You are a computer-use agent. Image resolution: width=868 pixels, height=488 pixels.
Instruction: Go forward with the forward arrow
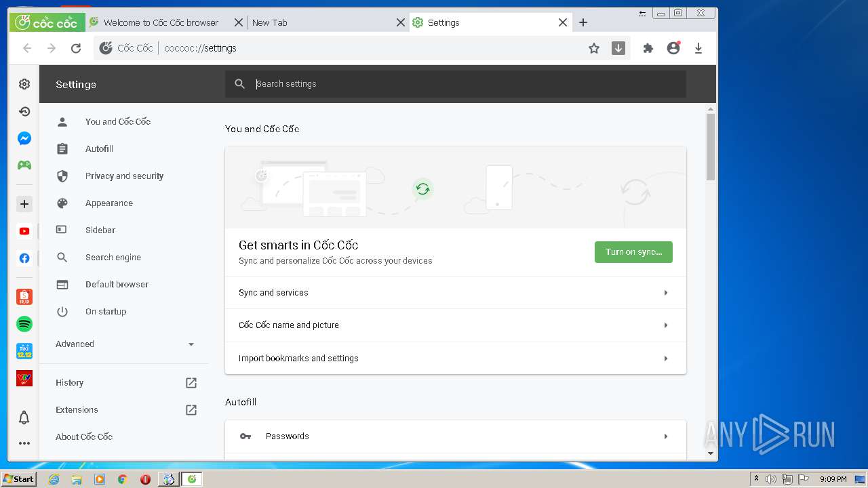[x=52, y=48]
